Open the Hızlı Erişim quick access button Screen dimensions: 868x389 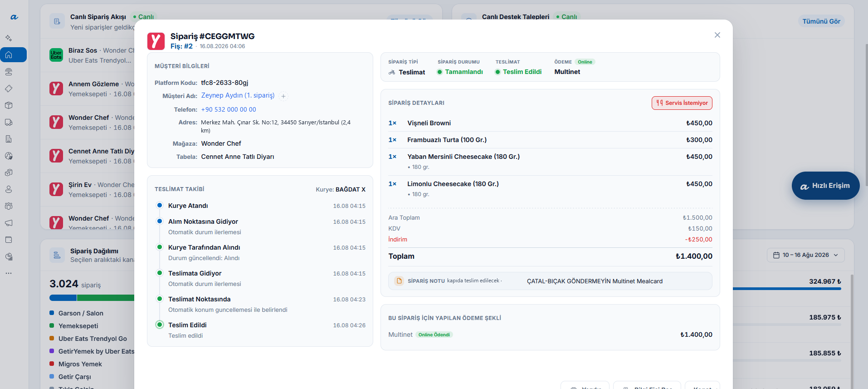point(825,186)
